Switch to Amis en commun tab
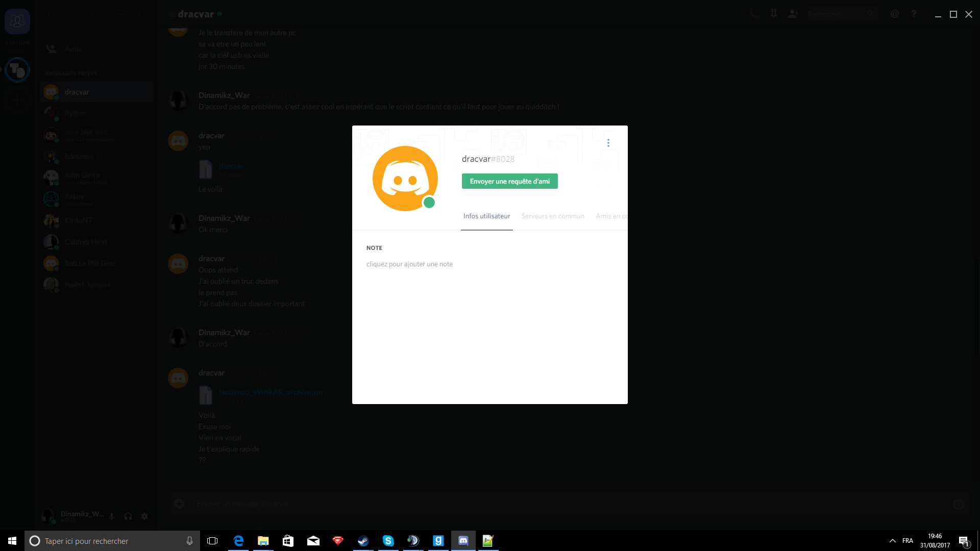 pos(611,216)
